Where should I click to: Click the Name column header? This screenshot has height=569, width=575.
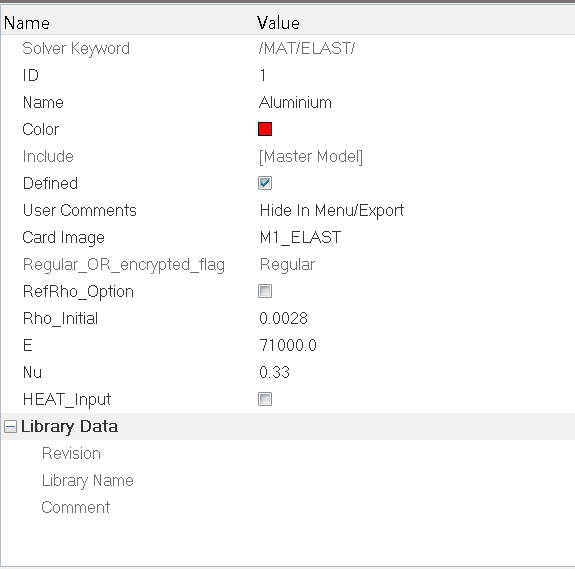pos(27,23)
